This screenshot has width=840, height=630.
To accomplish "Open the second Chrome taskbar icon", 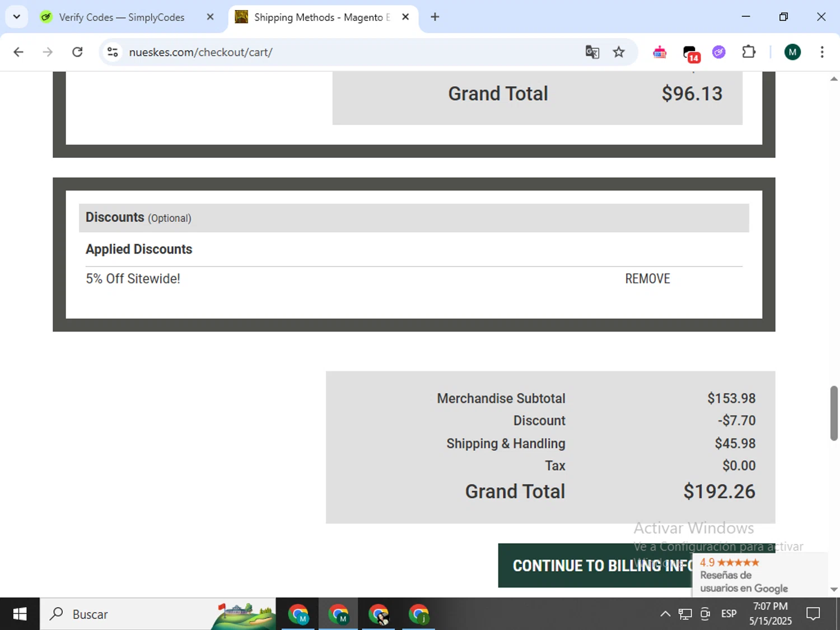I will (x=338, y=614).
